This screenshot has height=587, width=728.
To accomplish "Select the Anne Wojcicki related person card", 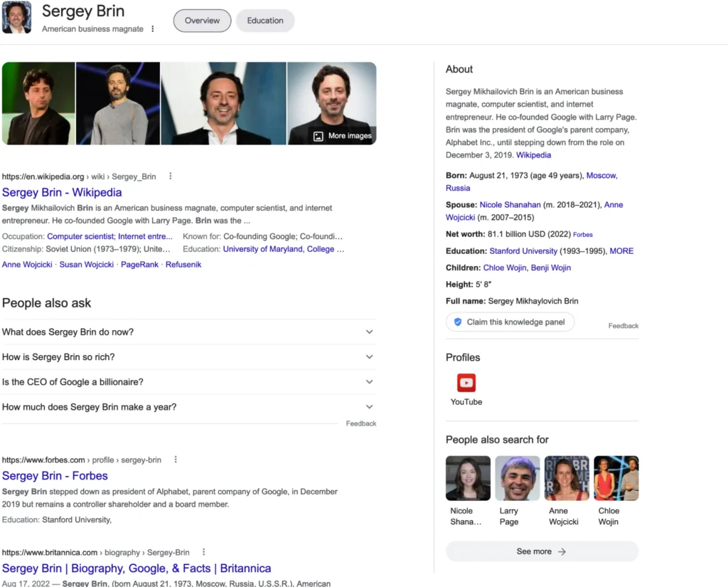I will (x=567, y=491).
